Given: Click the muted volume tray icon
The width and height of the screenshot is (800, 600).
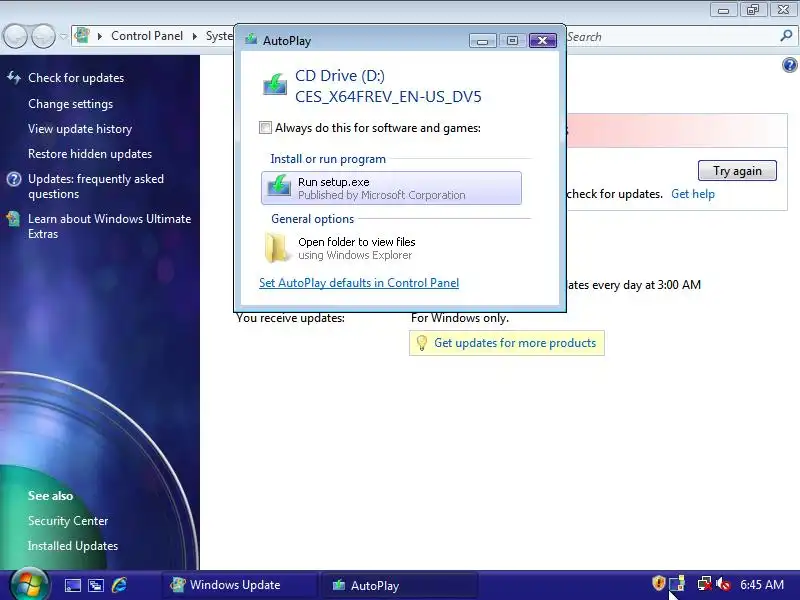Looking at the screenshot, I should (x=723, y=583).
